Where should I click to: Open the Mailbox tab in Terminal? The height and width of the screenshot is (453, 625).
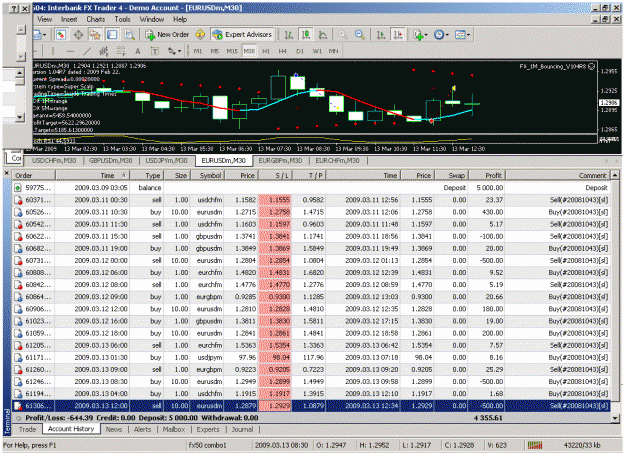174,429
